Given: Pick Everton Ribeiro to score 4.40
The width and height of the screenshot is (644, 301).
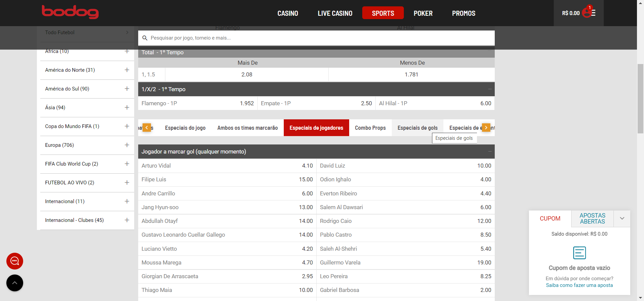Looking at the screenshot, I should [406, 193].
